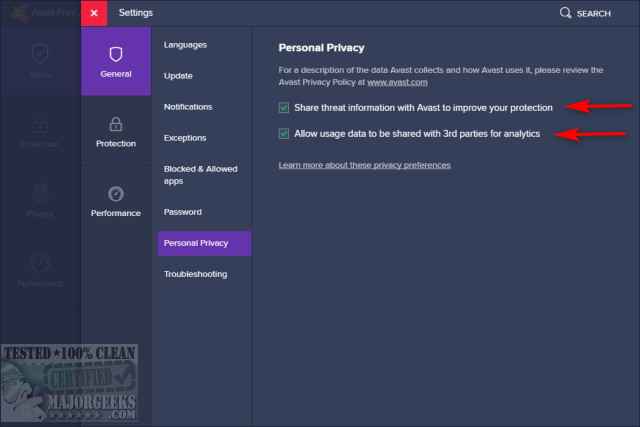The image size is (640, 427).
Task: Open the Password settings page
Action: 182,212
